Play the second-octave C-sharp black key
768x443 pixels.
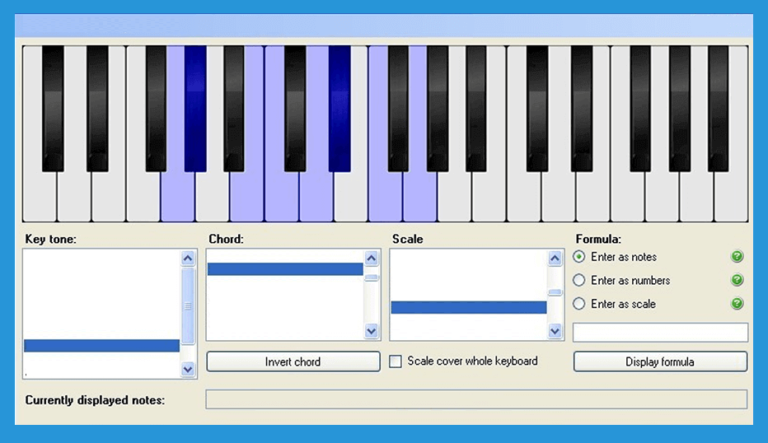295,109
